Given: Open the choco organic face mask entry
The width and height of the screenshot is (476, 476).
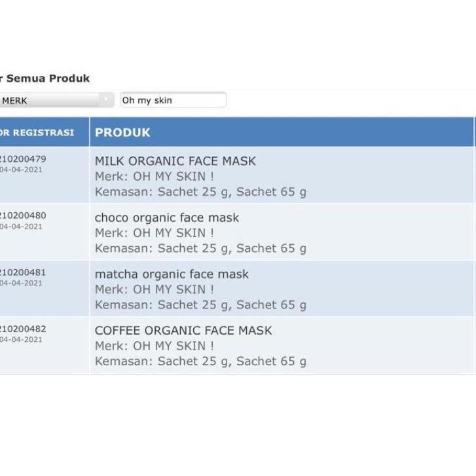Looking at the screenshot, I should 167,217.
